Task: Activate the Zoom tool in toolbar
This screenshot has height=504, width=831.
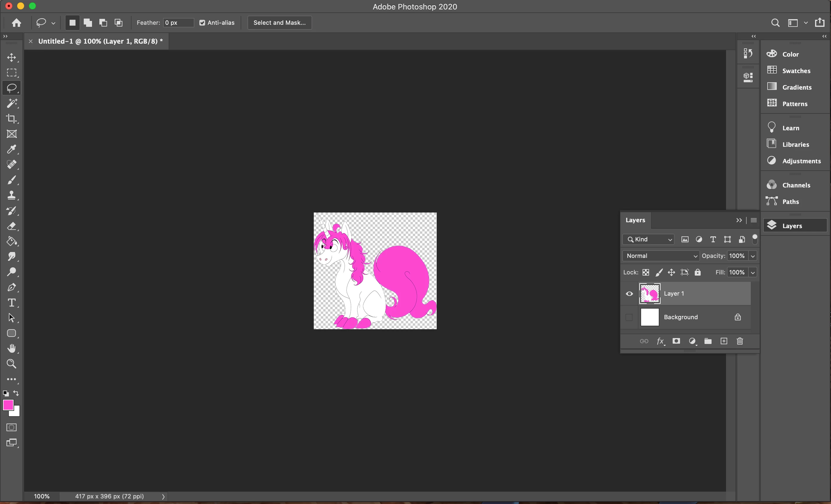Action: click(12, 364)
